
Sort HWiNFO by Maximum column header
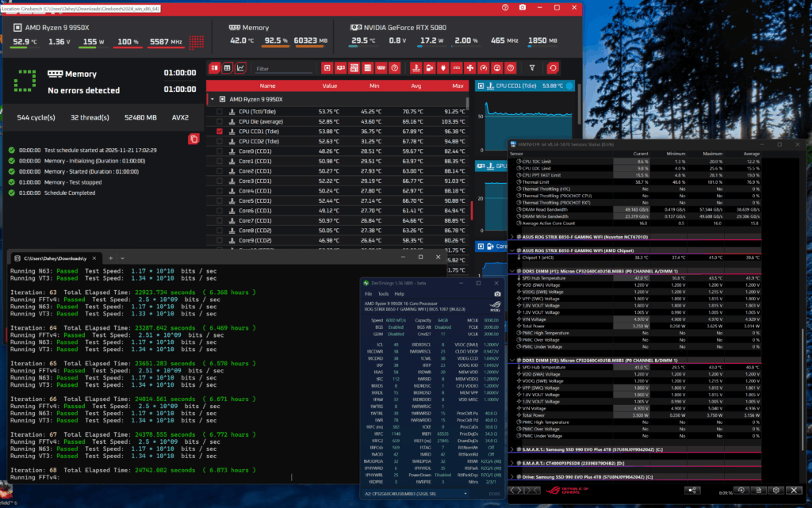tap(713, 154)
